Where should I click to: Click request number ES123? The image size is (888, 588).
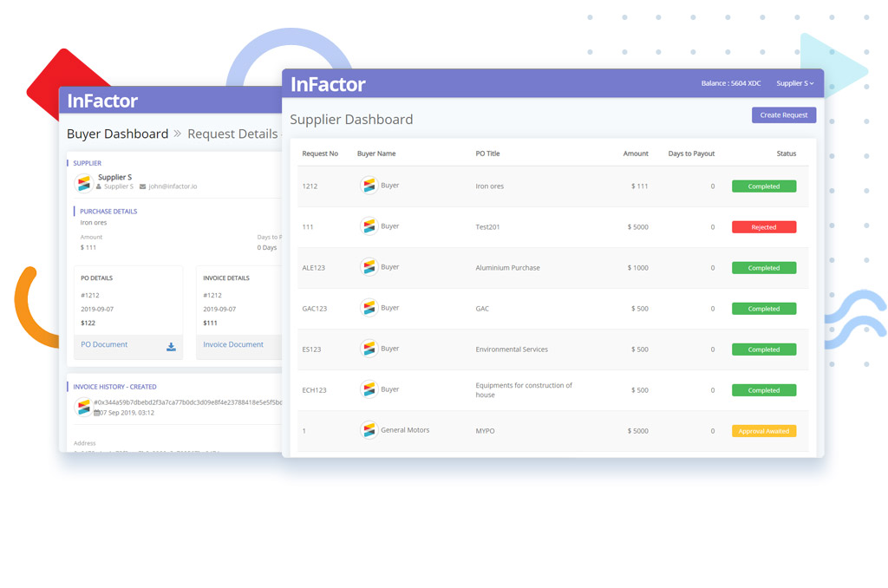click(x=311, y=350)
